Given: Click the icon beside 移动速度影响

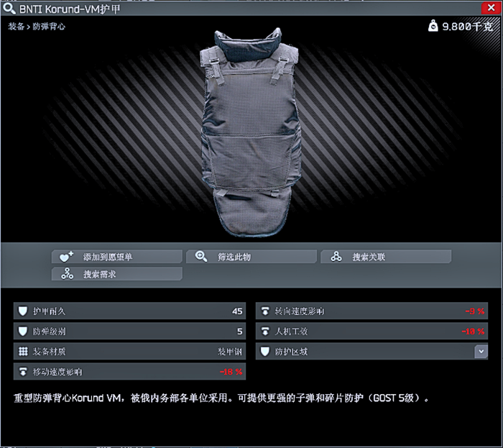Looking at the screenshot, I should coord(23,372).
